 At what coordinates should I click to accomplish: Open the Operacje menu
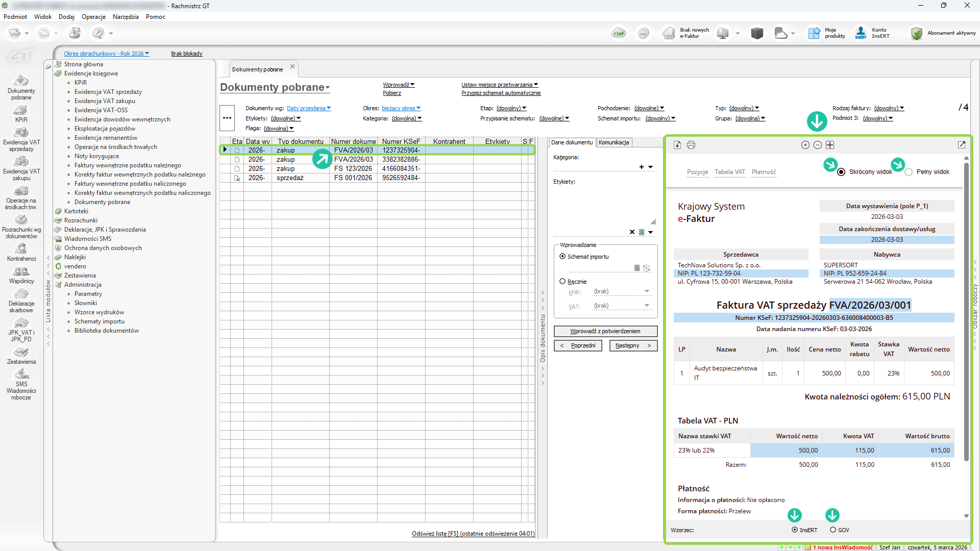pyautogui.click(x=93, y=16)
